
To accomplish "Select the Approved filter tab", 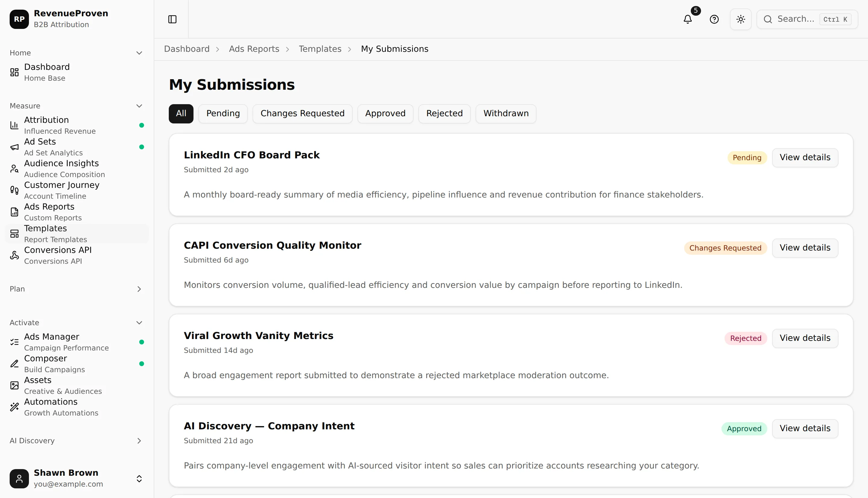I will click(385, 114).
